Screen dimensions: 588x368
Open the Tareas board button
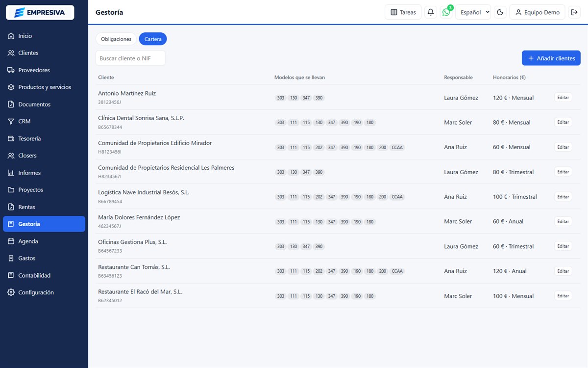pyautogui.click(x=403, y=12)
